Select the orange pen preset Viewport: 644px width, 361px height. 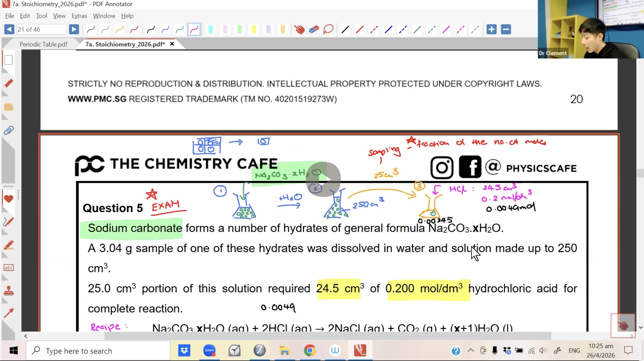pos(120,29)
